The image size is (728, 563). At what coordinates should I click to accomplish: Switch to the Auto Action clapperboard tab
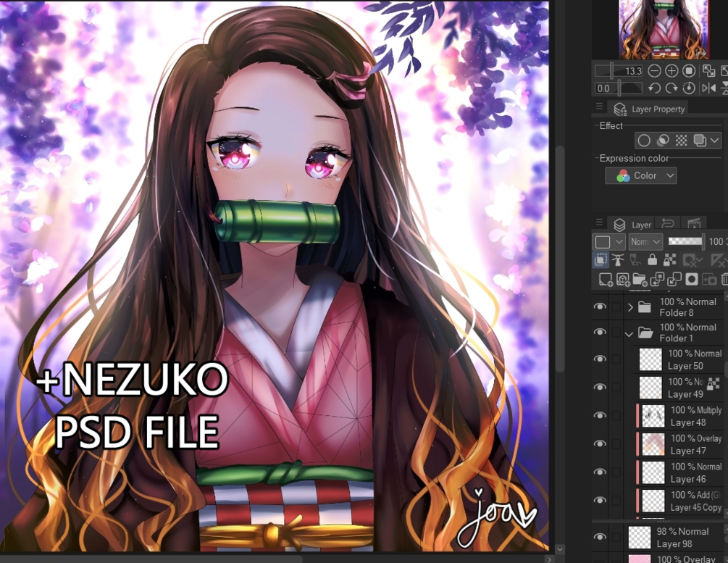[694, 224]
